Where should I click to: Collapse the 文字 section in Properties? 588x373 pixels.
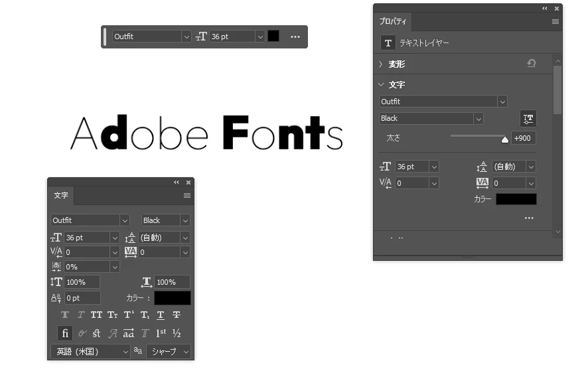point(381,85)
